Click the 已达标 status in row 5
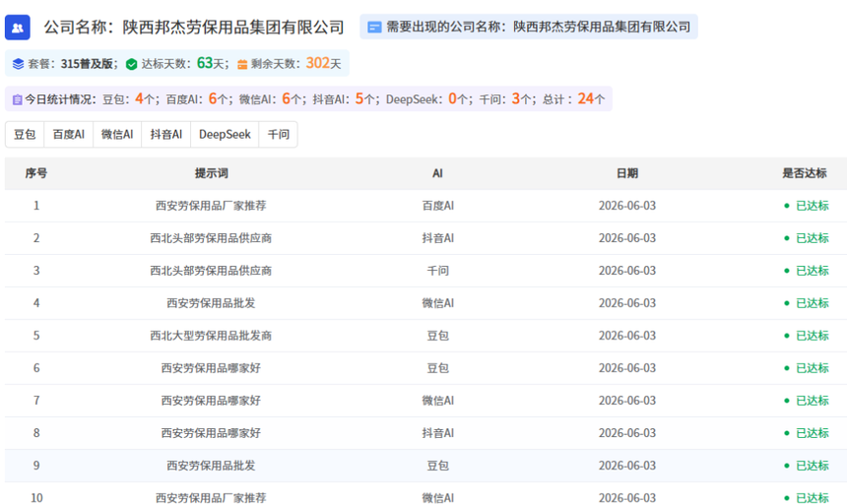847x504 pixels. pos(807,336)
